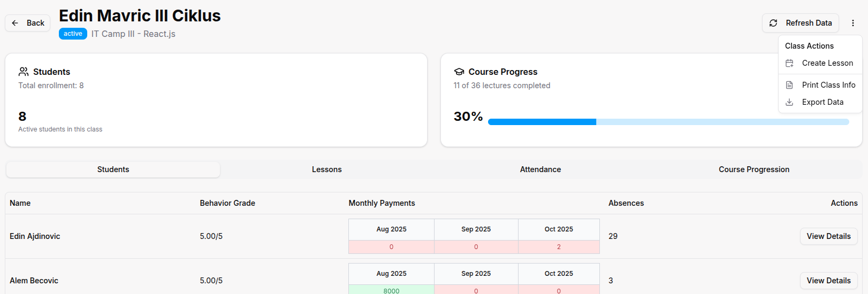This screenshot has width=868, height=294.
Task: Click the refresh icon beside Refresh Data
Action: coord(773,23)
